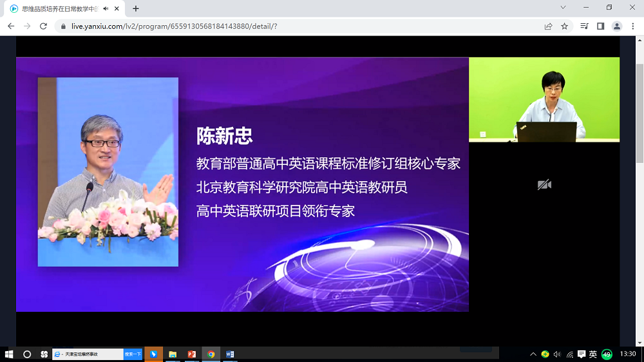Image resolution: width=644 pixels, height=362 pixels.
Task: Bookmark this page with the star icon
Action: pos(565,26)
